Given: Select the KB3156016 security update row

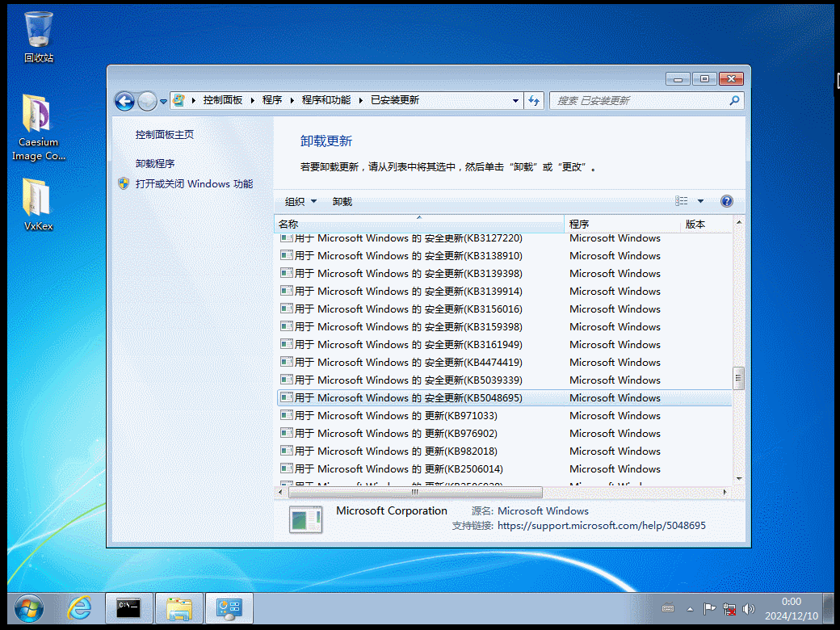Looking at the screenshot, I should [x=504, y=309].
